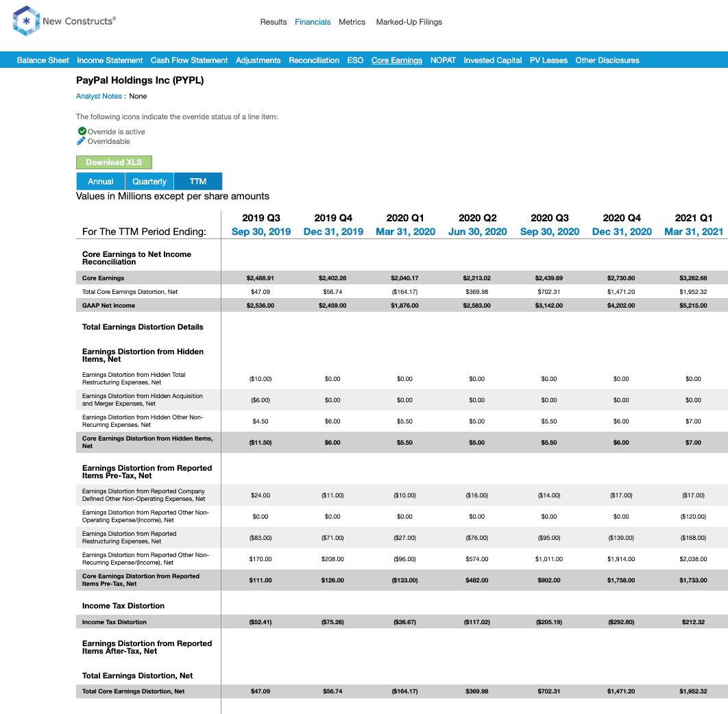Switch to the Balance Sheet tab
This screenshot has height=714, width=728.
coord(43,60)
